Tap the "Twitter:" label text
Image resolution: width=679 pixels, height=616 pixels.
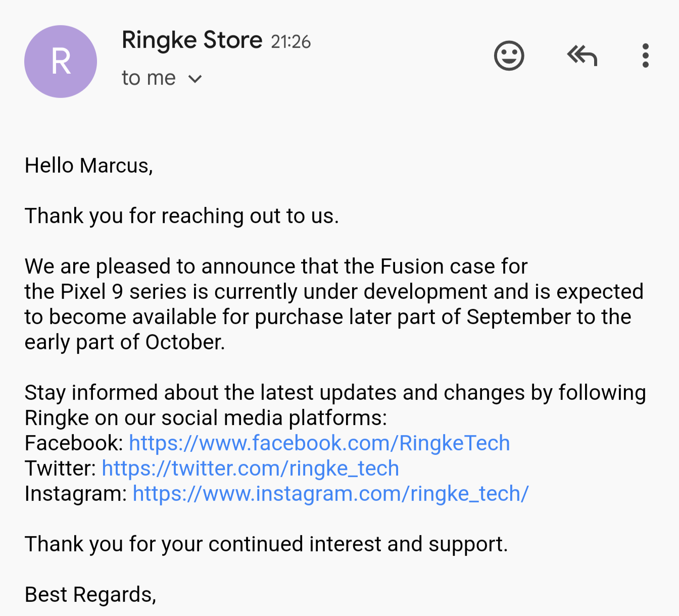[x=60, y=469]
